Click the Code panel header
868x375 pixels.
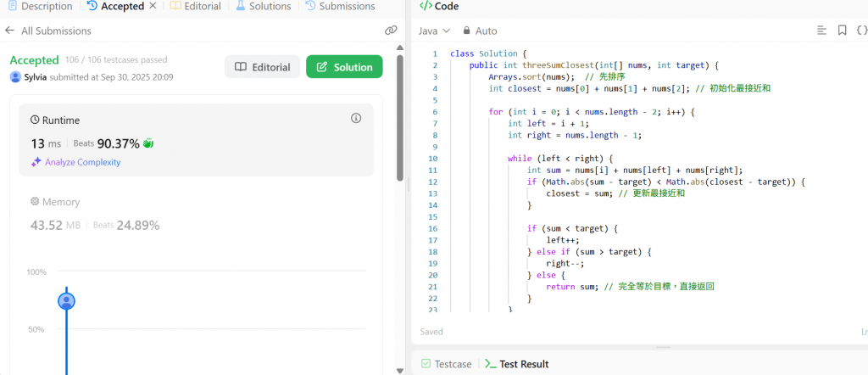click(x=439, y=7)
